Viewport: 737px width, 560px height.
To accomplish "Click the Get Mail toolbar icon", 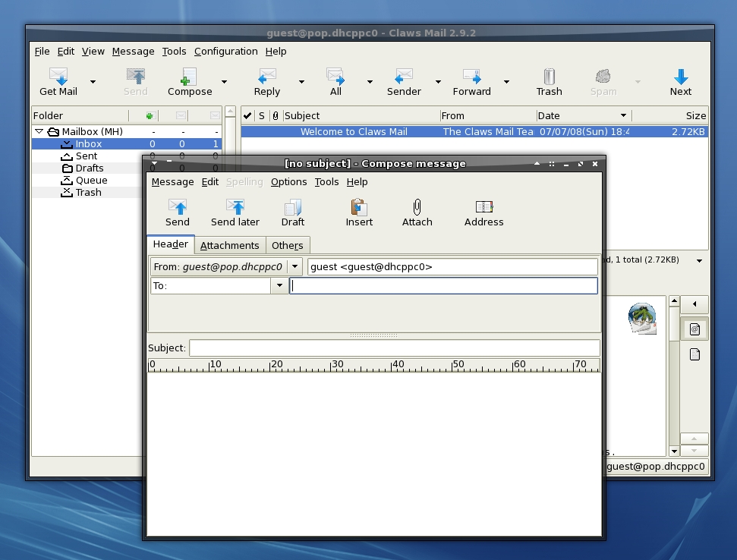I will pyautogui.click(x=58, y=76).
